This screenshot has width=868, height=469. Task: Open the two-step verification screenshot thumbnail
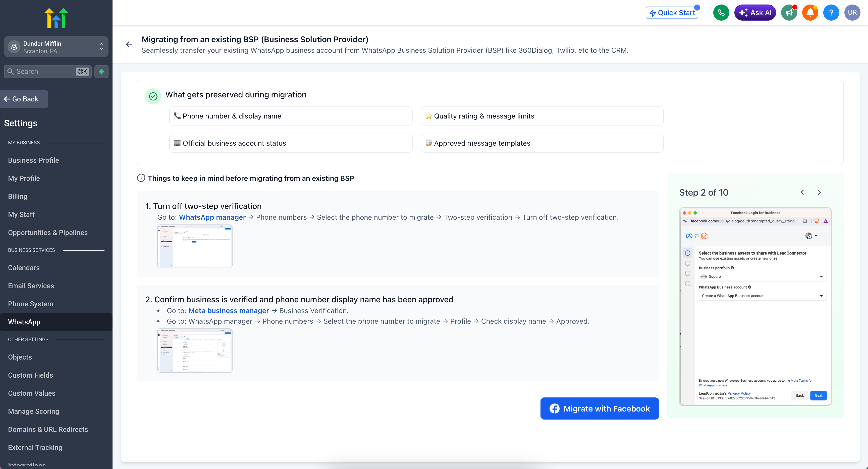coord(195,246)
